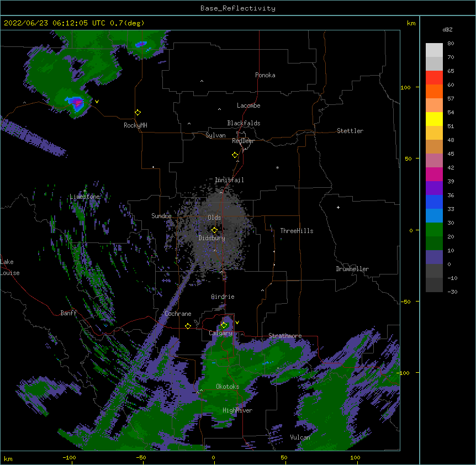Screen dimensions: 476x465
Task: Pick the slate purple band above the 0 label
Action: pyautogui.click(x=434, y=257)
